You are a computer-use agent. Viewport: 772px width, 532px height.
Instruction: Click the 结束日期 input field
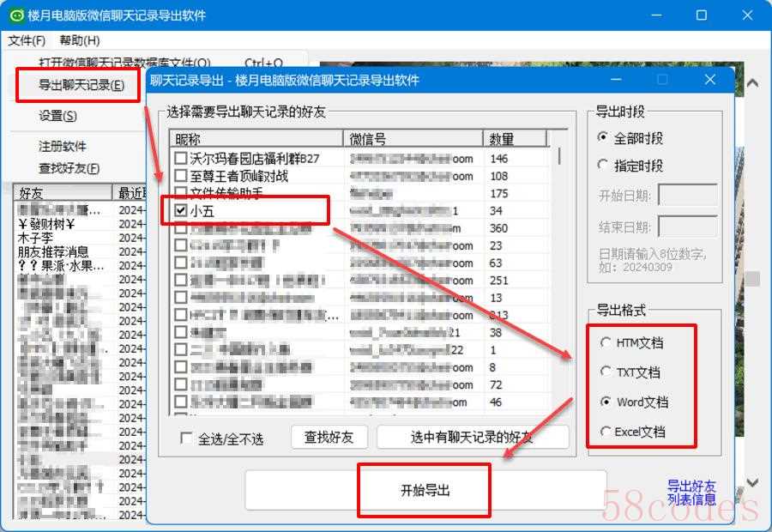point(687,227)
